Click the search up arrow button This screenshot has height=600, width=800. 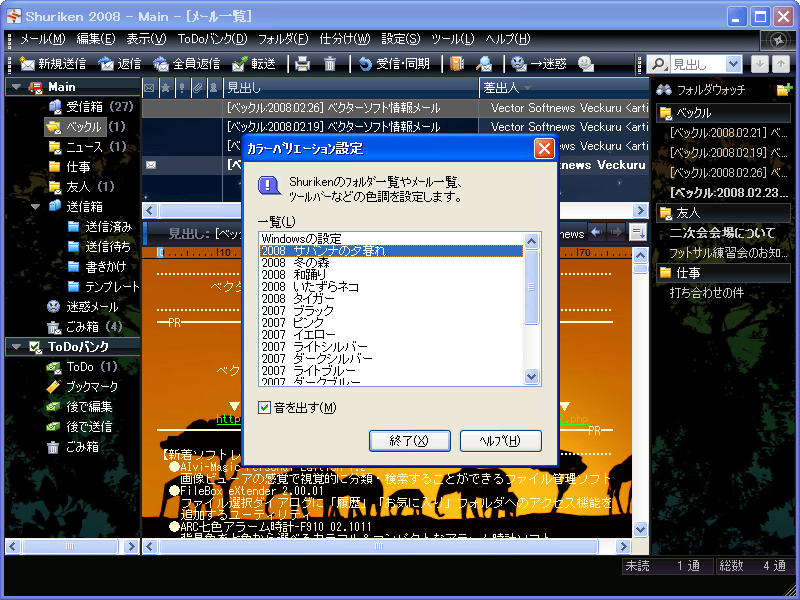(781, 64)
